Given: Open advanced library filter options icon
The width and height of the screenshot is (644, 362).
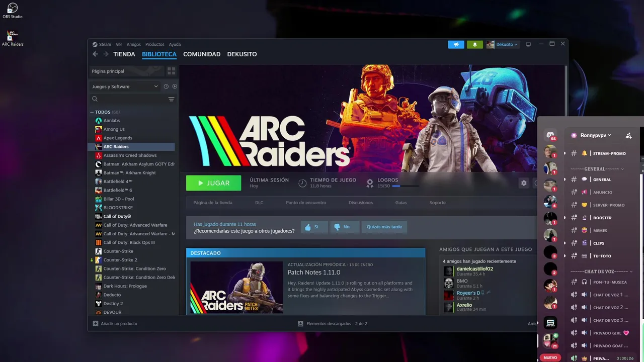Looking at the screenshot, I should click(x=171, y=99).
